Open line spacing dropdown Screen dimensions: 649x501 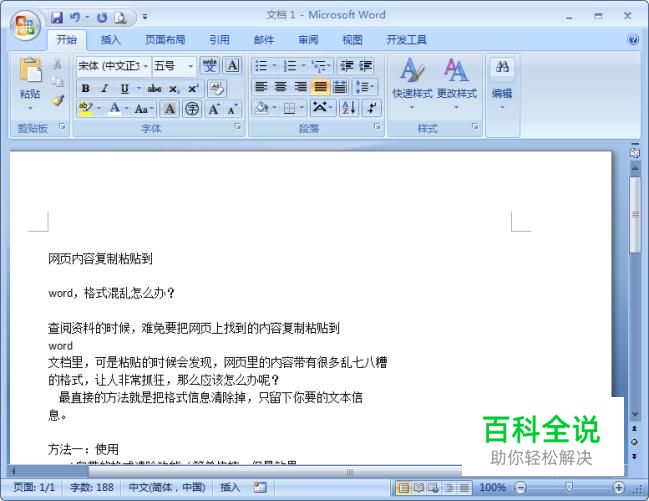pos(365,87)
